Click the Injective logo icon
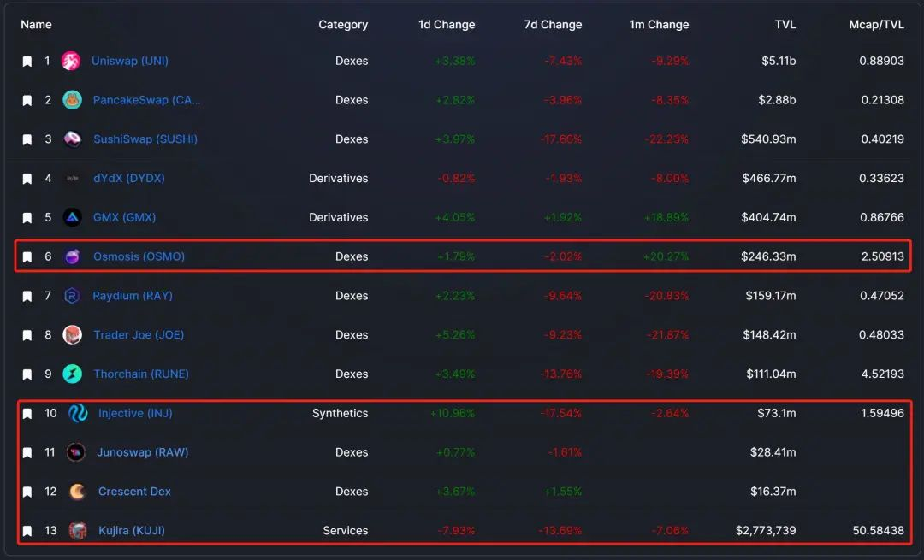The image size is (924, 560). (x=78, y=414)
